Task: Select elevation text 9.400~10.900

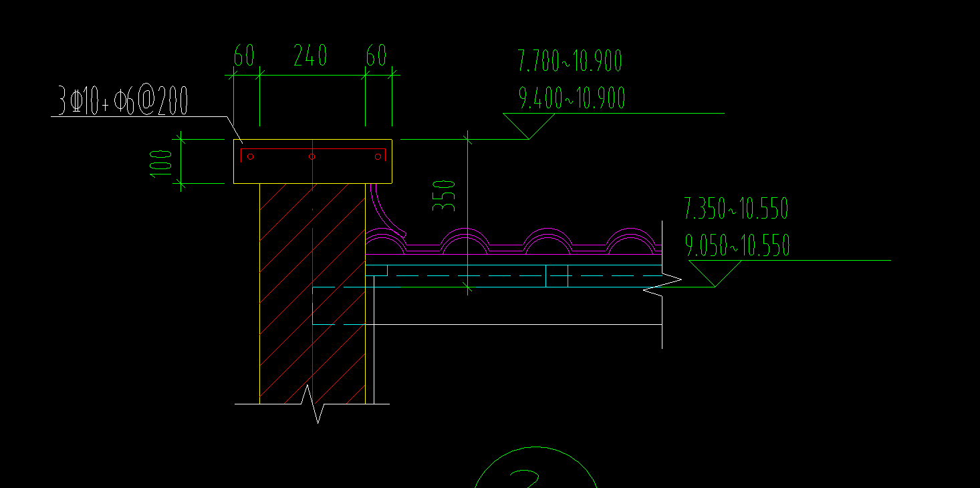Action: [x=572, y=98]
